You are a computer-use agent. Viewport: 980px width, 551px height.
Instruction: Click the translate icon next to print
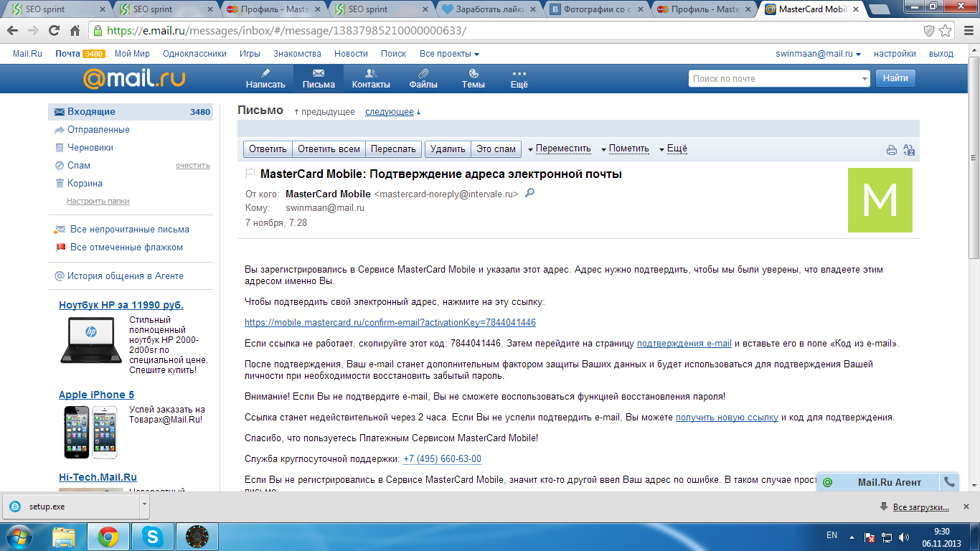(x=909, y=150)
